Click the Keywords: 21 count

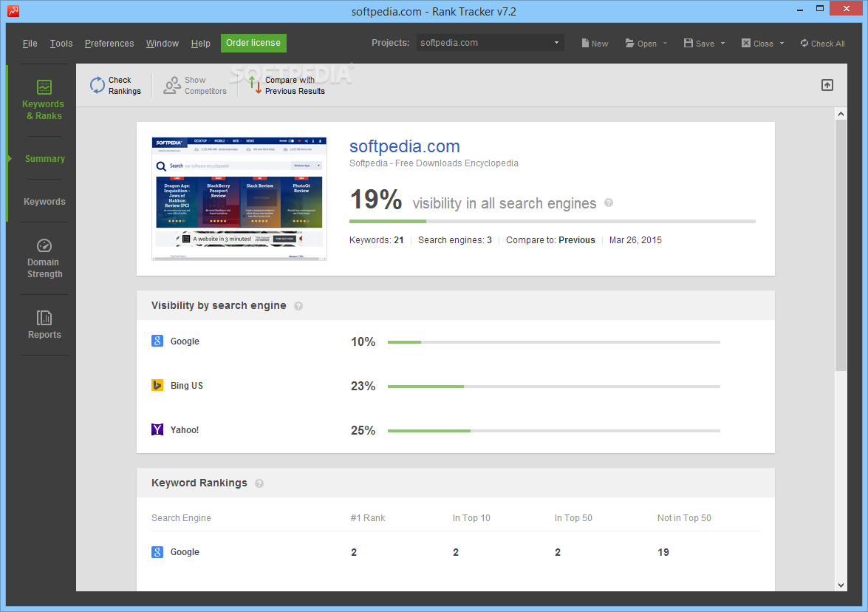click(x=377, y=239)
